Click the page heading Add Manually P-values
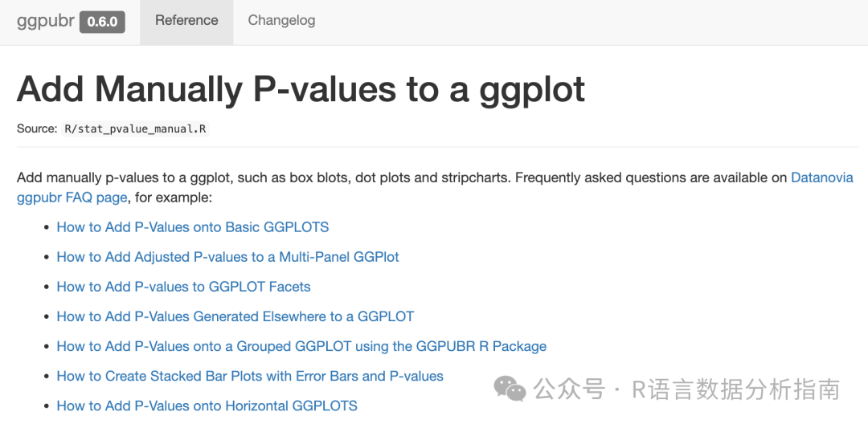Image resolution: width=868 pixels, height=424 pixels. coord(301,89)
